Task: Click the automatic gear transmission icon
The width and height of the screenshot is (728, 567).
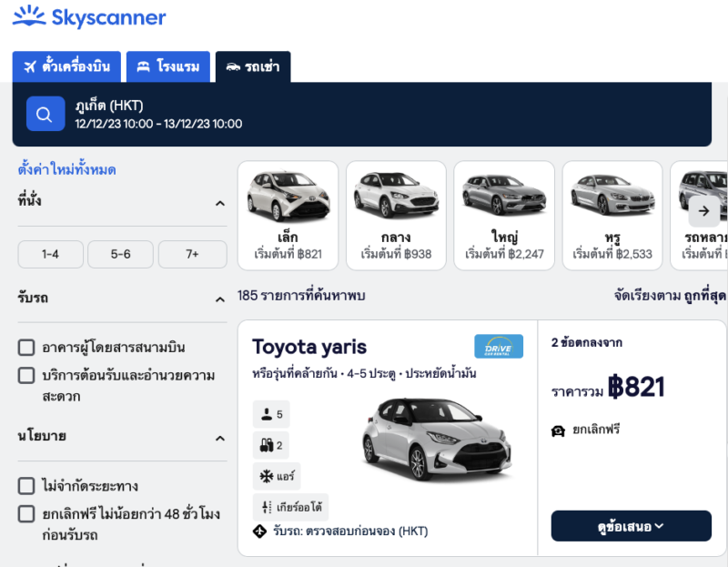Action: (266, 507)
